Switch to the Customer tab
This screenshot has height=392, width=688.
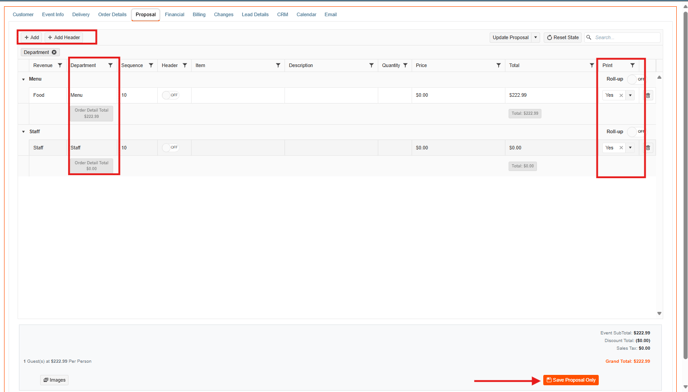[23, 14]
